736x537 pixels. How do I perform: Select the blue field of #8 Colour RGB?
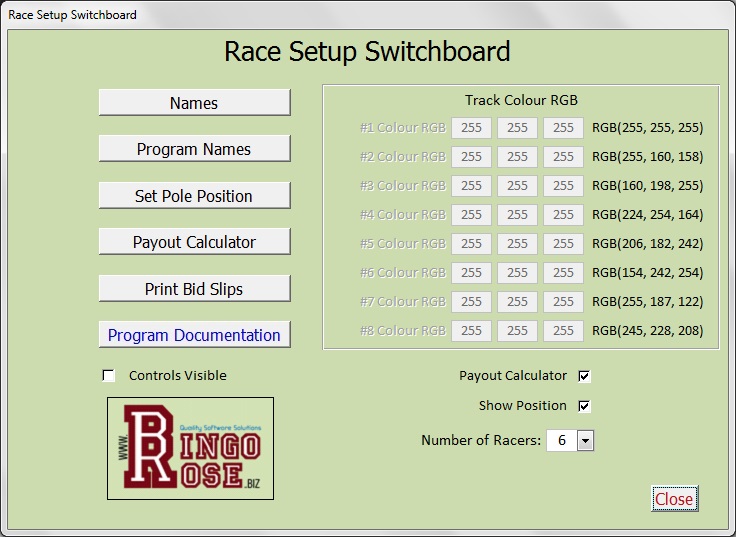pos(563,331)
